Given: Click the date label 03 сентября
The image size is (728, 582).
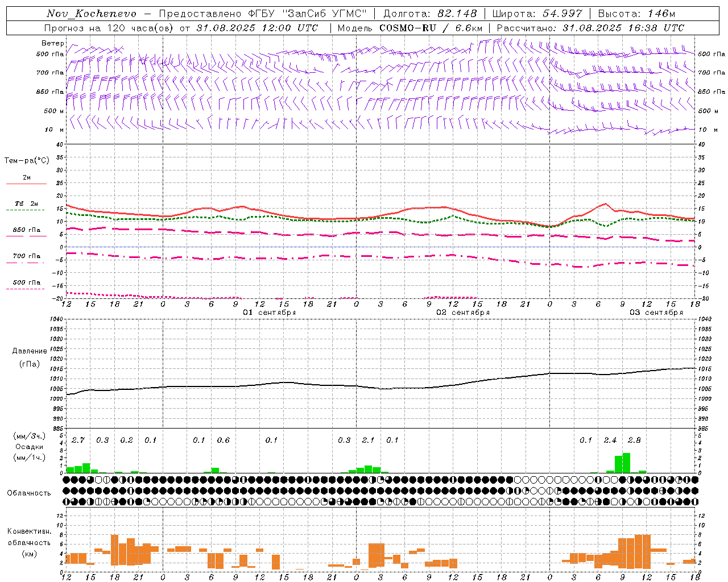Looking at the screenshot, I should point(656,313).
